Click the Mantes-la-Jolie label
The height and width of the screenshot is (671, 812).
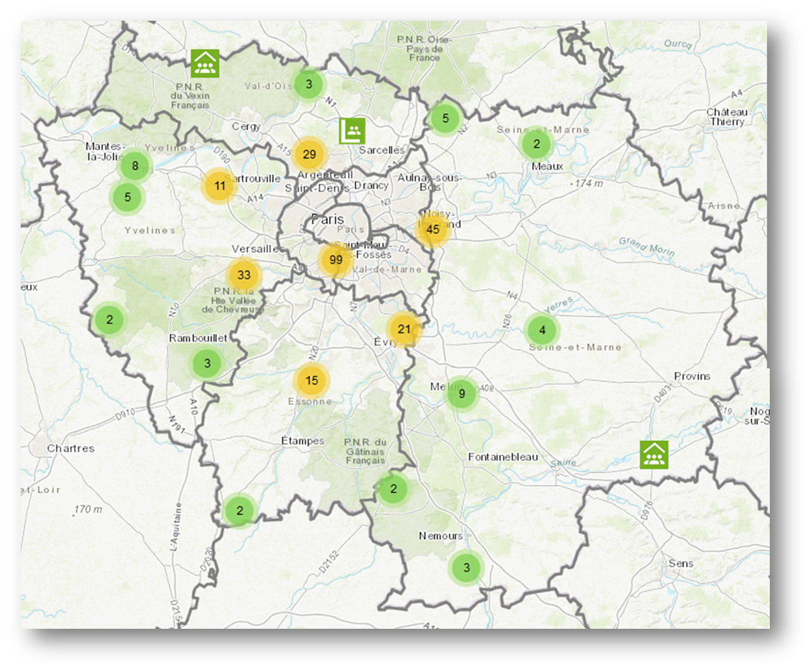click(x=105, y=151)
